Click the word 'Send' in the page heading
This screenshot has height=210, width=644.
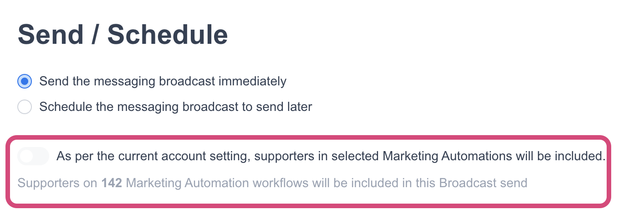[x=50, y=35]
